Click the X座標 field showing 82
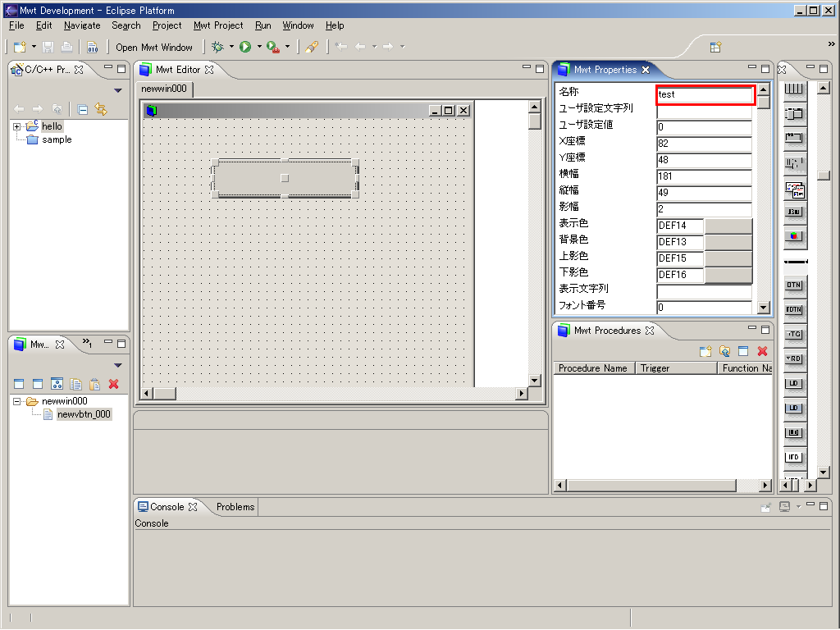840x630 pixels. click(x=704, y=144)
